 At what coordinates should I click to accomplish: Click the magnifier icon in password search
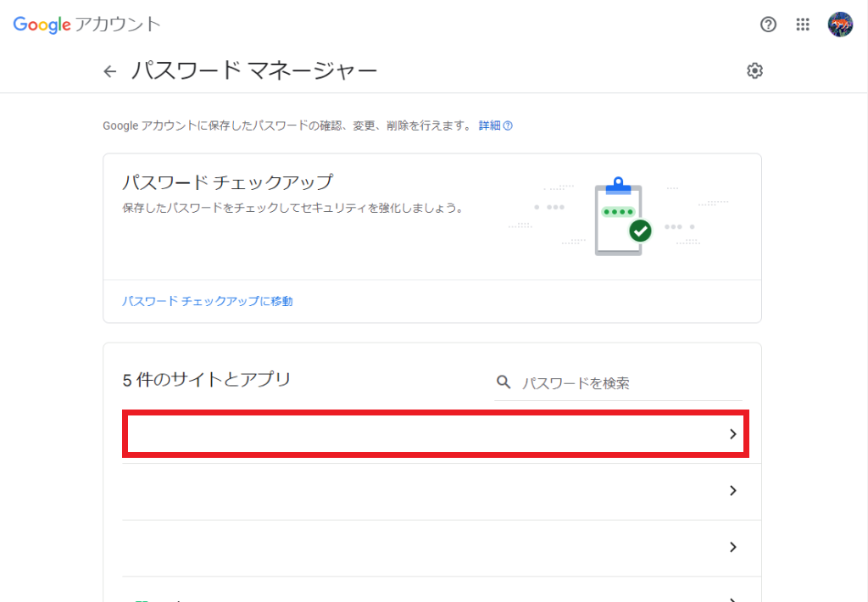tap(504, 382)
